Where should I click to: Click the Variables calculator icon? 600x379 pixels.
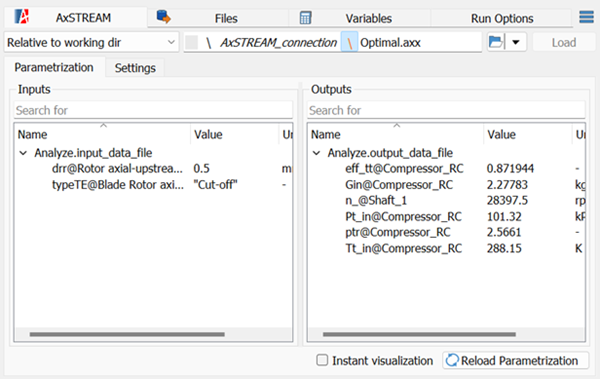305,18
